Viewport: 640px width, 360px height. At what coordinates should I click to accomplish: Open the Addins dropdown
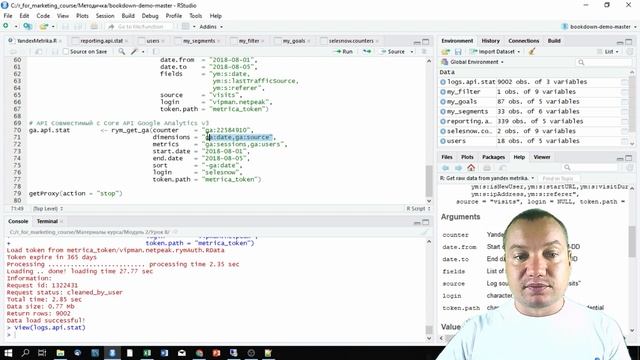[x=211, y=27]
